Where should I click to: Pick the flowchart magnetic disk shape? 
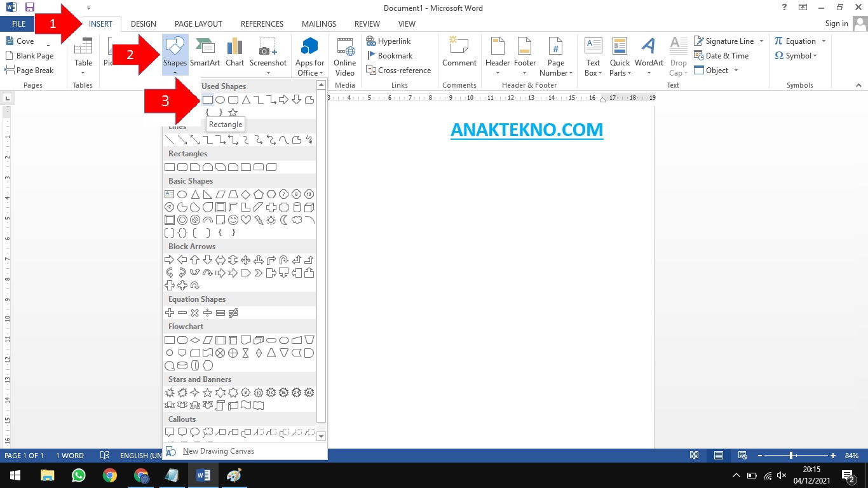(x=182, y=365)
